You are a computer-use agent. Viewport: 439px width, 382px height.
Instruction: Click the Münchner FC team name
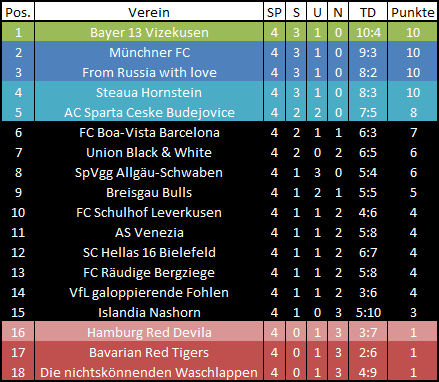(x=149, y=52)
